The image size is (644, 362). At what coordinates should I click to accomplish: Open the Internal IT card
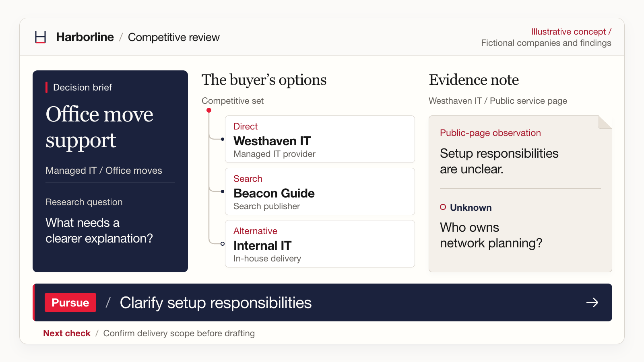(x=320, y=244)
